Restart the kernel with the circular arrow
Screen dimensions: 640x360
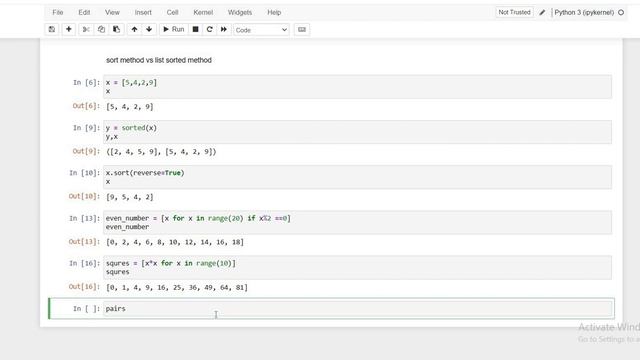point(209,29)
